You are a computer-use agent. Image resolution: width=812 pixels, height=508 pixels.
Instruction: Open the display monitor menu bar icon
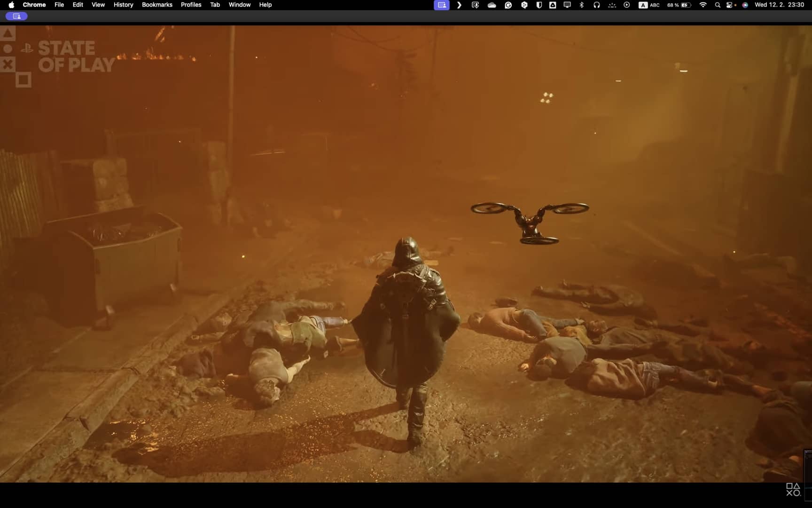(x=567, y=5)
